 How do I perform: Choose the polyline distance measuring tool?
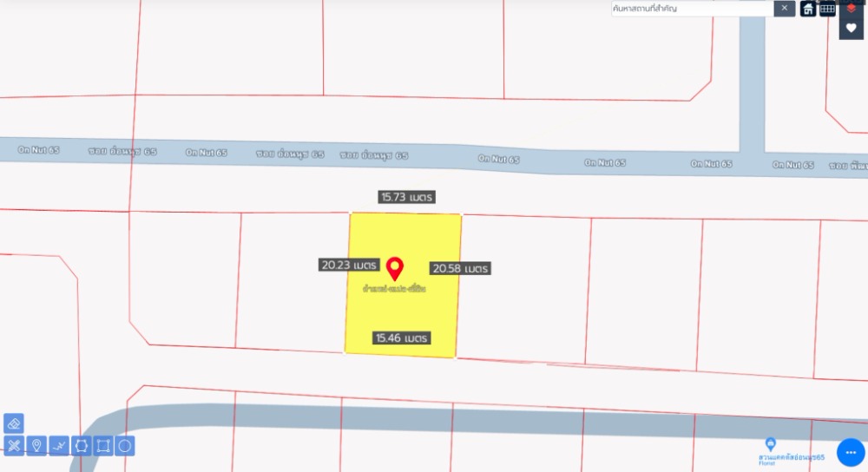[x=59, y=446]
